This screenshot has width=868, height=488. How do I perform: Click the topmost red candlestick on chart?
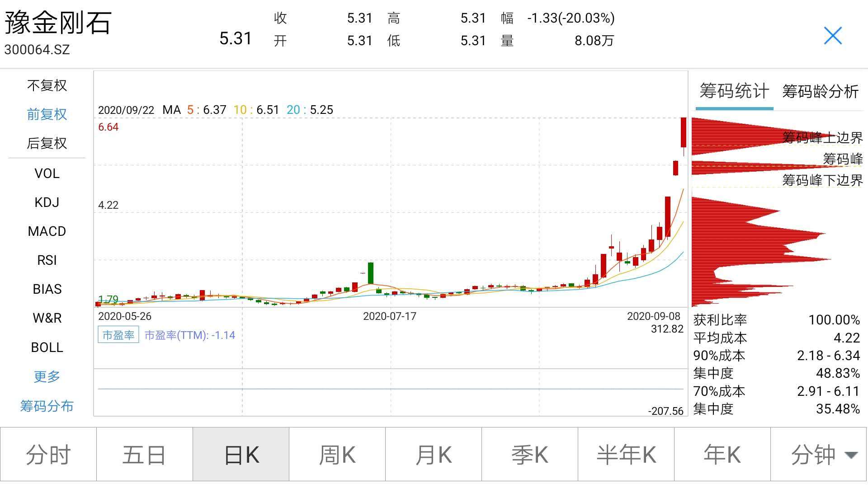tap(684, 132)
